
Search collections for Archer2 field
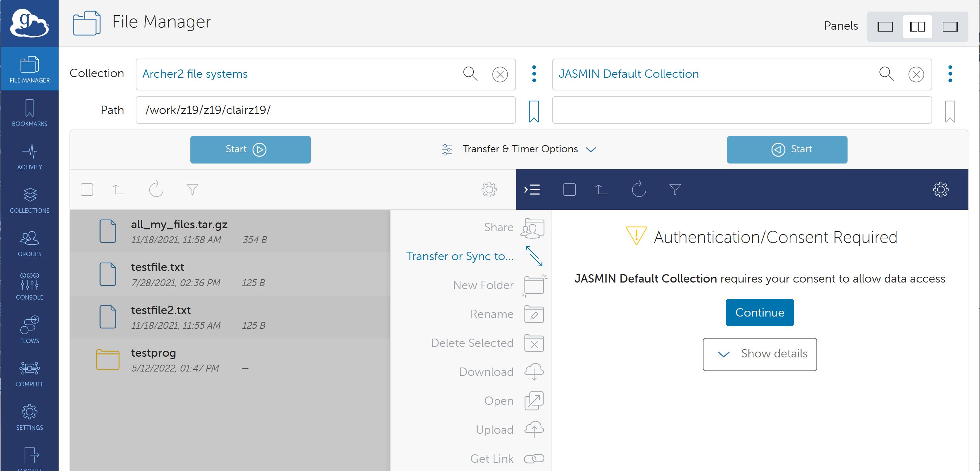(x=470, y=74)
